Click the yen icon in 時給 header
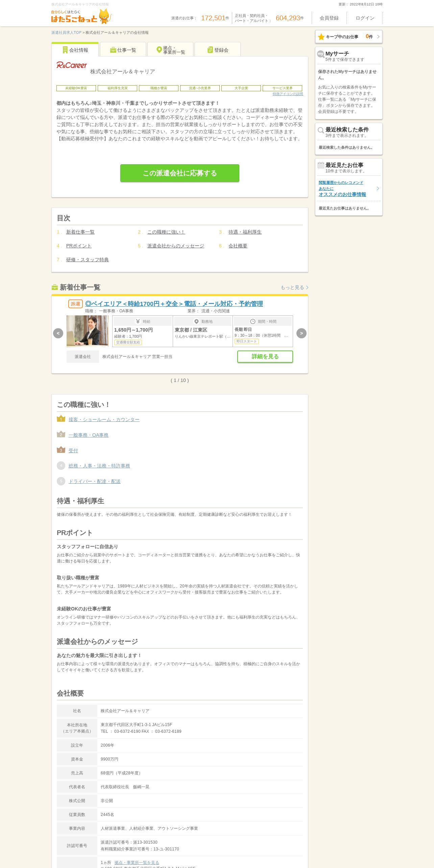434x868 pixels. [x=138, y=321]
